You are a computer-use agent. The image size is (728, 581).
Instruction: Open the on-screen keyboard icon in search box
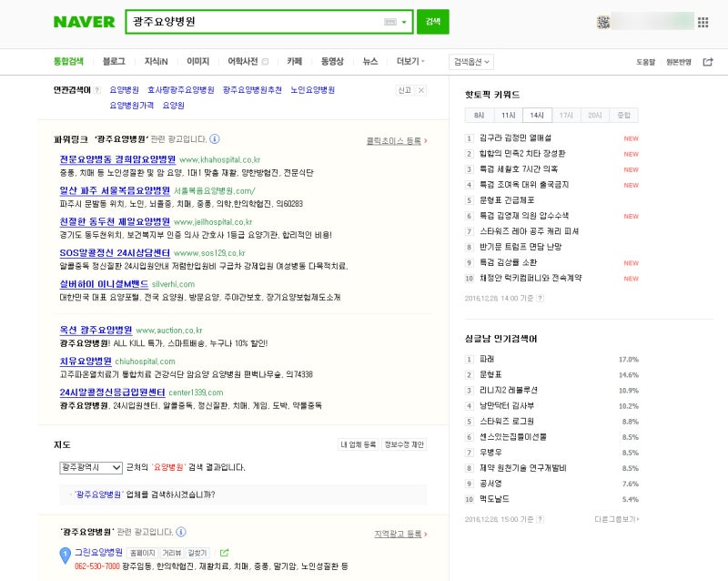(390, 22)
